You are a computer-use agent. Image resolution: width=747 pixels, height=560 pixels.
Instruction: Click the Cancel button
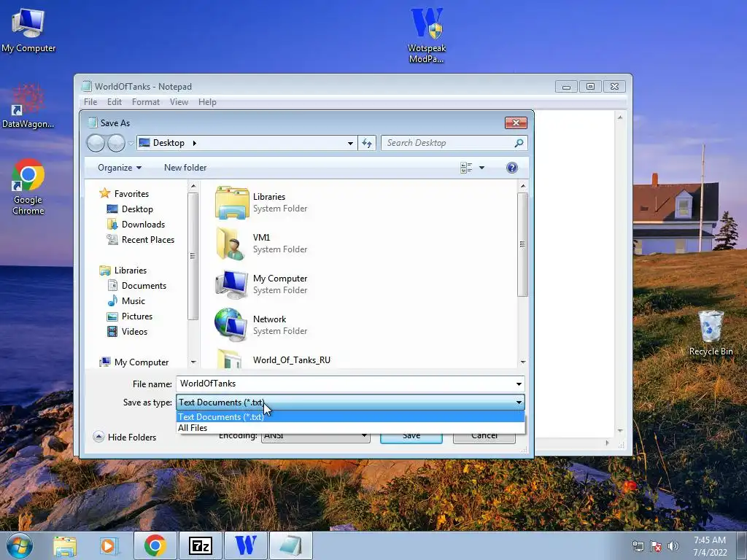[x=484, y=437]
